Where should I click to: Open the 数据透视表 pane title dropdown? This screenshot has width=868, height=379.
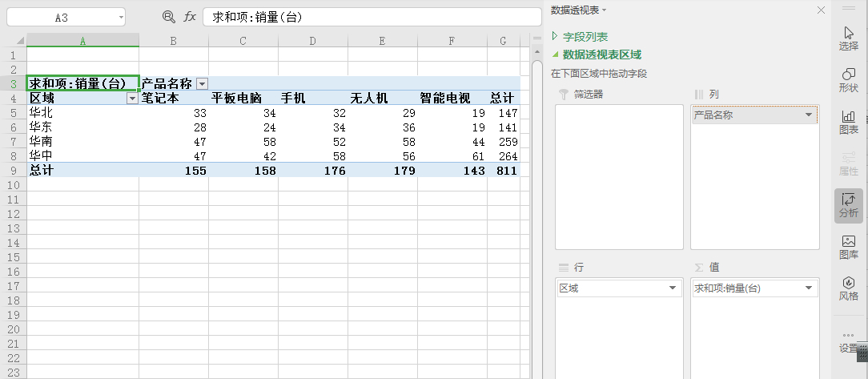point(604,10)
